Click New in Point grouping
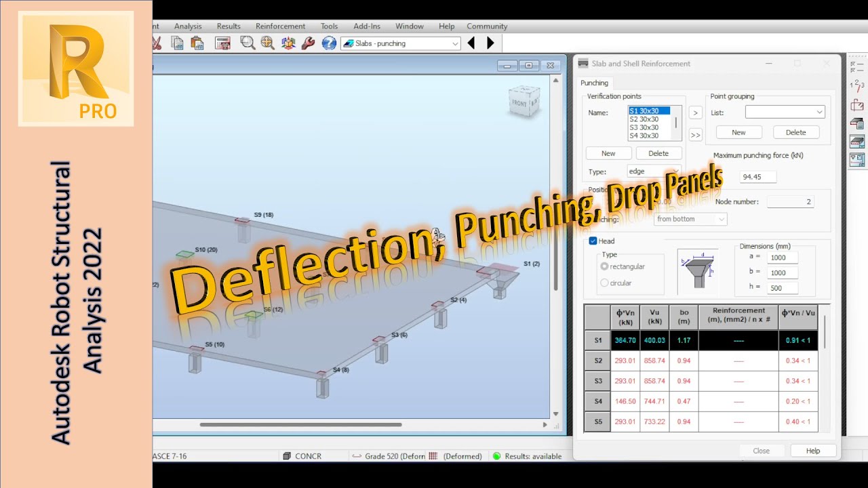The image size is (868, 488). [738, 132]
